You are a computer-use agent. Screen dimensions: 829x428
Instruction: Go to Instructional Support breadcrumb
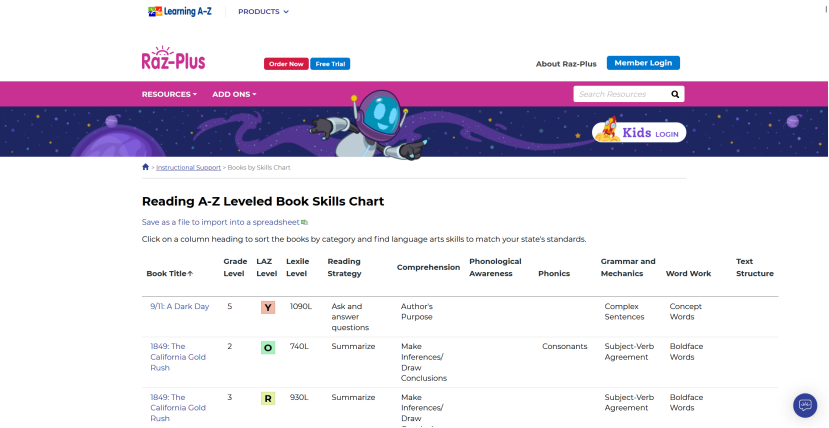(x=188, y=168)
